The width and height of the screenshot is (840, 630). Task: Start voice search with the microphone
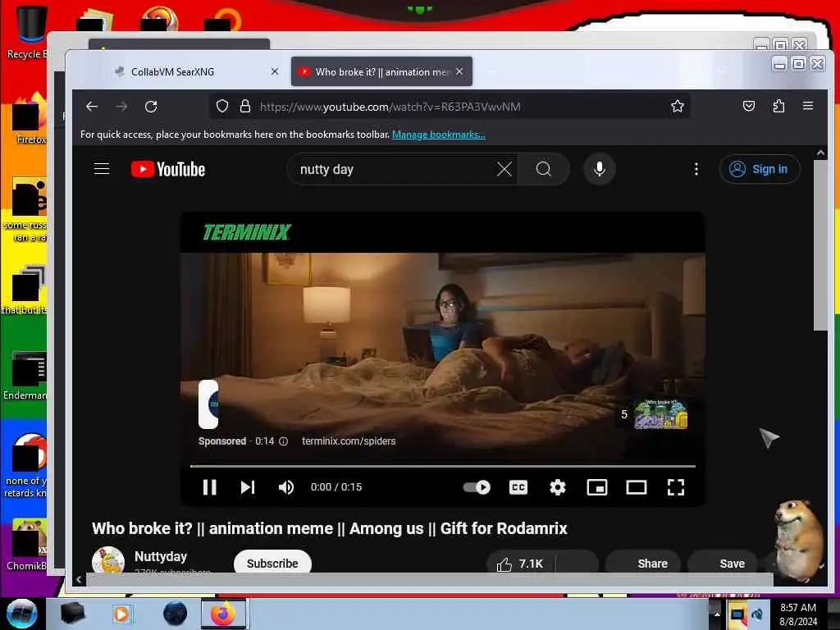(x=600, y=169)
